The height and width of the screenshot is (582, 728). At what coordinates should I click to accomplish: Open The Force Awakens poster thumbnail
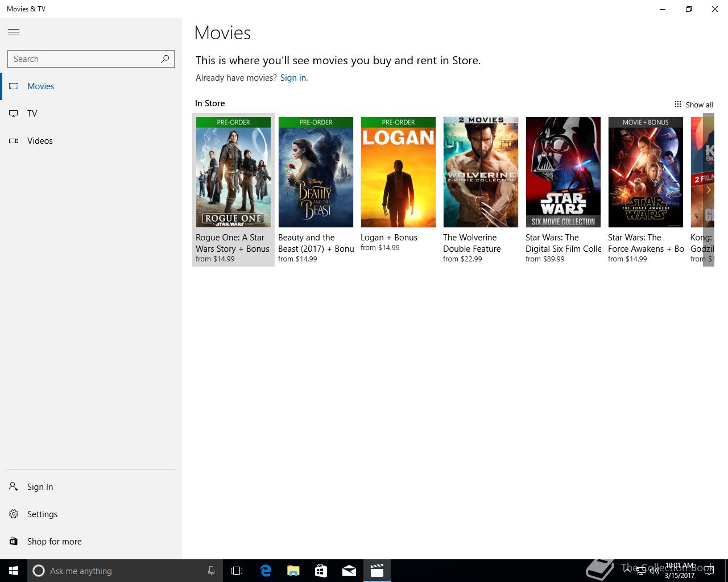click(646, 172)
